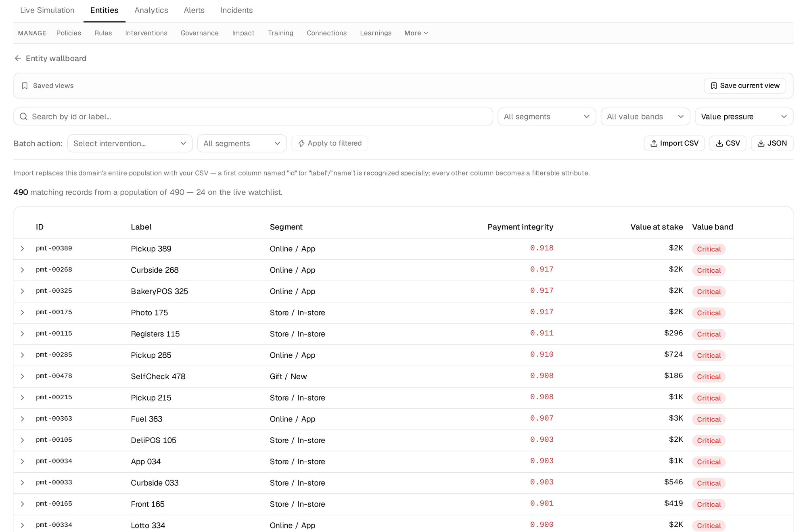
Task: Click the Saved views bookmark icon
Action: (25, 86)
